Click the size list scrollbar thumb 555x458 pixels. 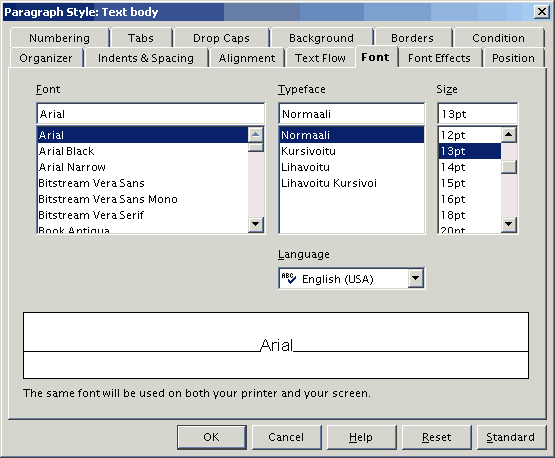pyautogui.click(x=509, y=167)
